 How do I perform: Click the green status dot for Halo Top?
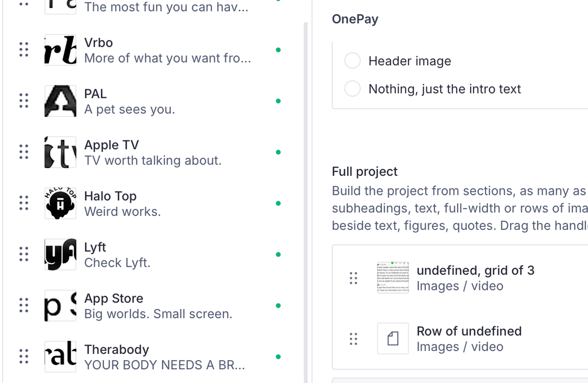pyautogui.click(x=278, y=203)
